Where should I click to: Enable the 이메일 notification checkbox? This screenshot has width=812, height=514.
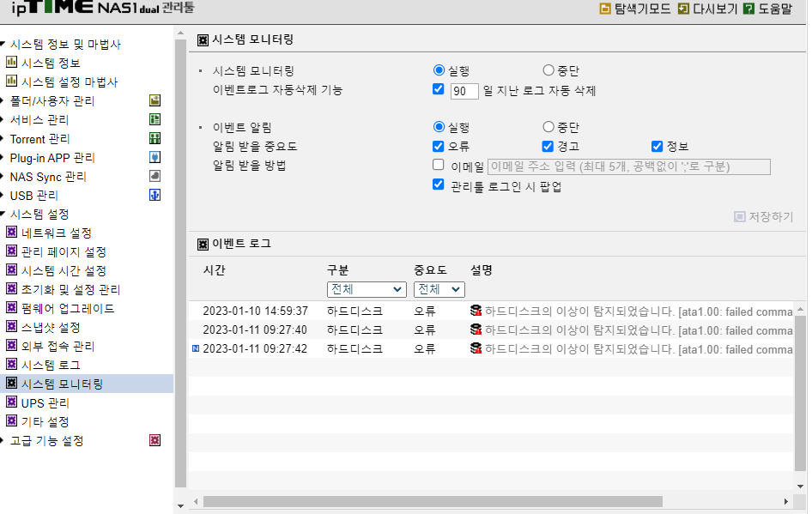click(438, 165)
